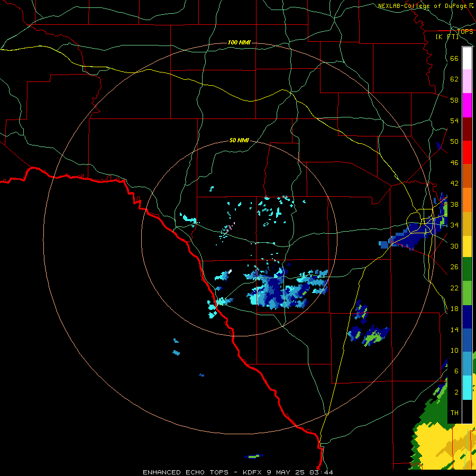The width and height of the screenshot is (476, 476).
Task: Click the 38 legend value
Action: [454, 204]
